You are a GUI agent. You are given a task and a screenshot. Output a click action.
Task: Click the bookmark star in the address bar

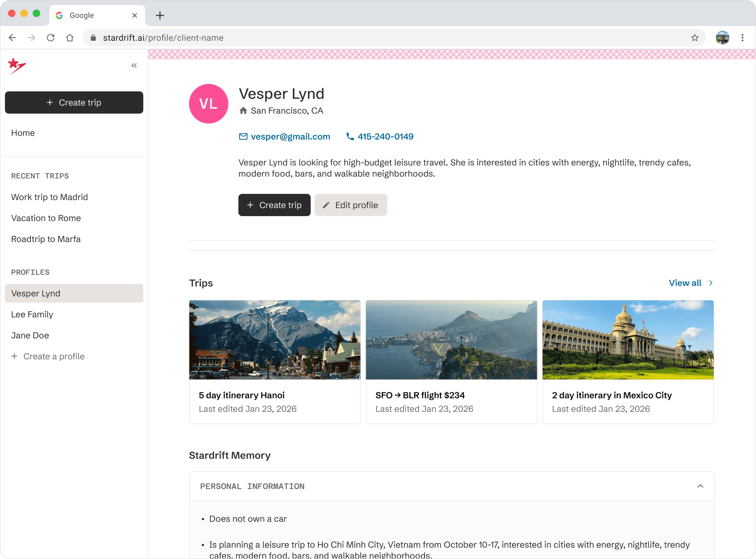(695, 37)
